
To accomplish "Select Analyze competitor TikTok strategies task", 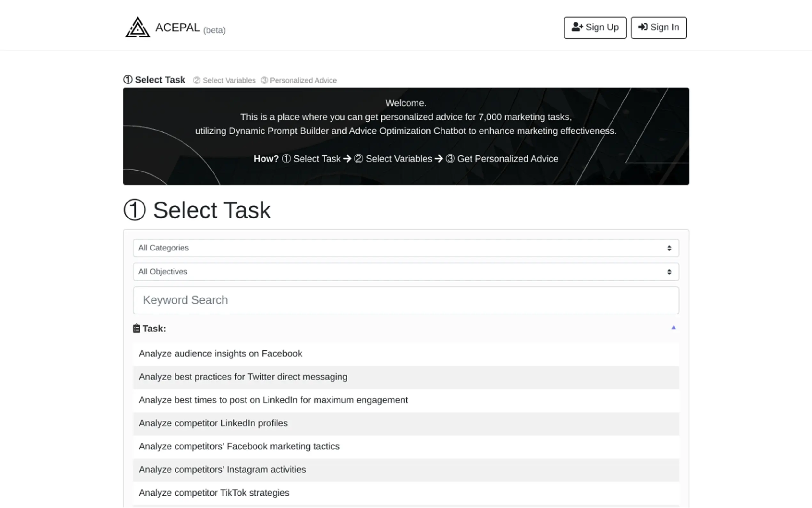I will tap(214, 493).
